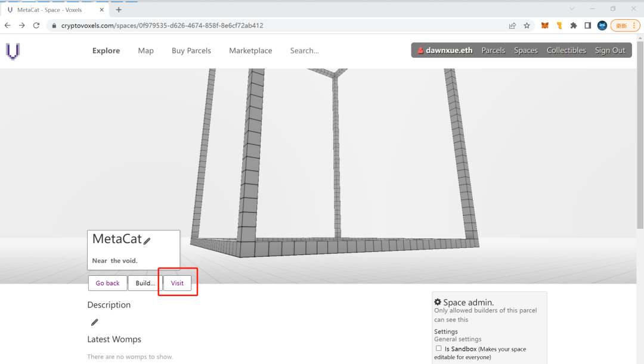Image resolution: width=644 pixels, height=364 pixels.
Task: Click the page vertical scrollbar
Action: tap(640, 135)
